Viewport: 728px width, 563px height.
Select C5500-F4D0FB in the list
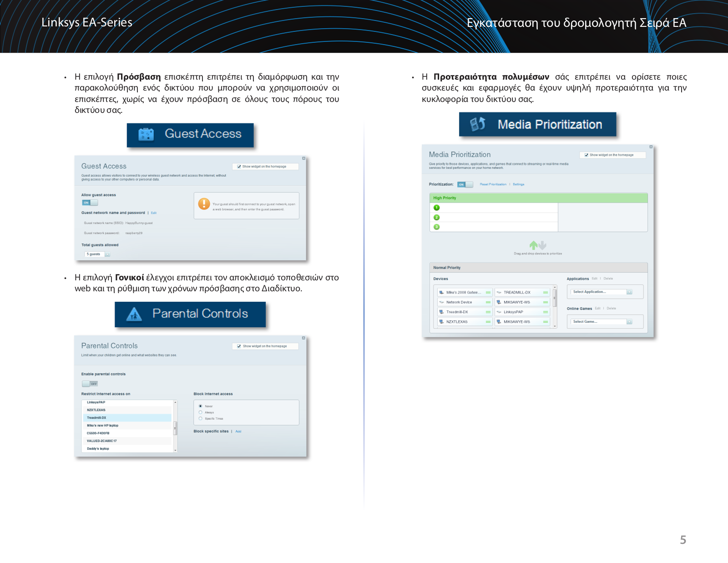pos(127,433)
